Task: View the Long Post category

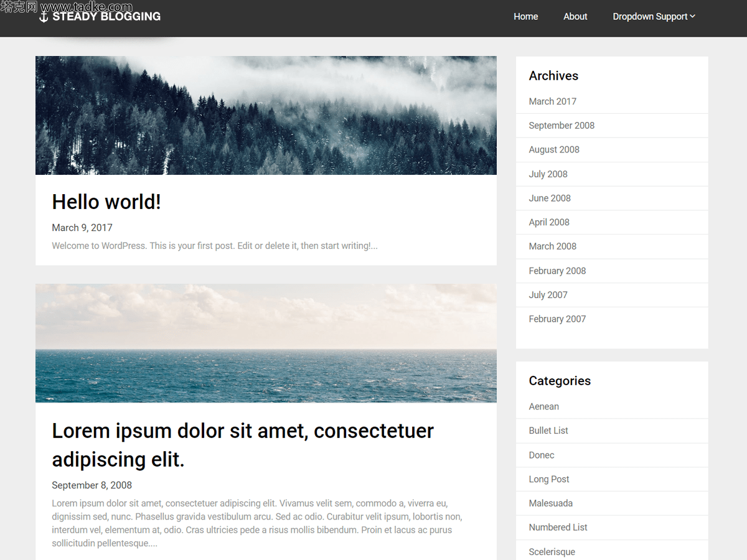Action: [x=549, y=479]
